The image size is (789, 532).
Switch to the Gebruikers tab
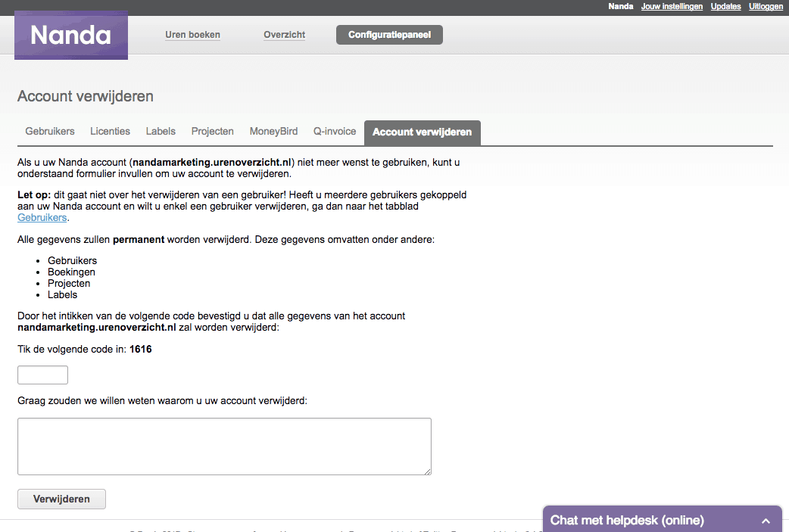pos(50,131)
